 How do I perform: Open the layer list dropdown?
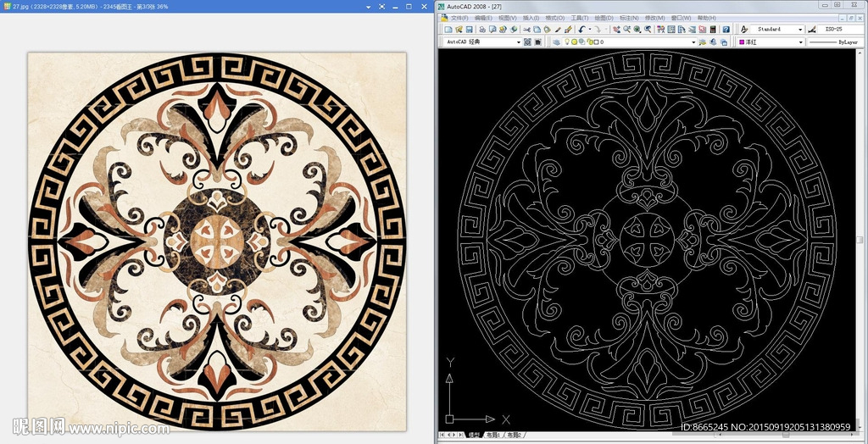(x=693, y=42)
